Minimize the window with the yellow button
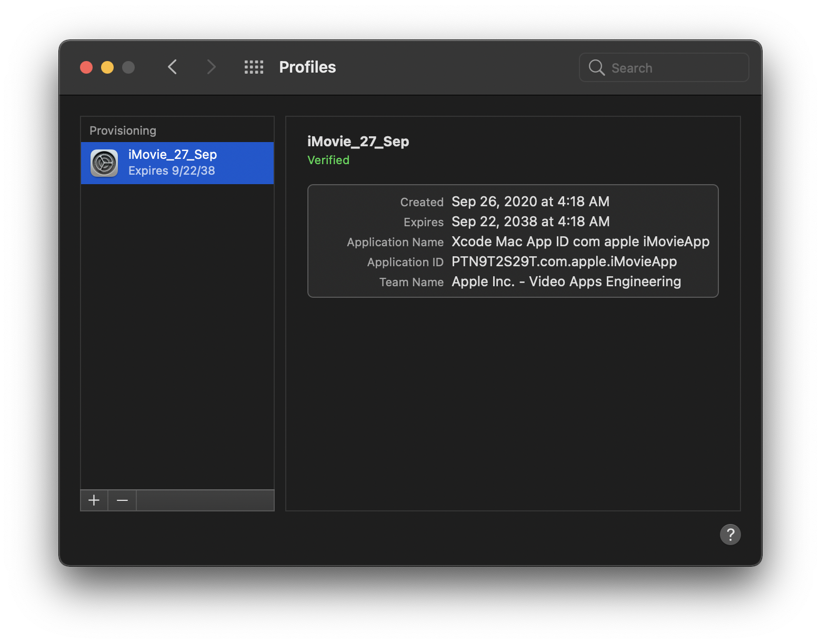The height and width of the screenshot is (644, 821). pyautogui.click(x=107, y=67)
